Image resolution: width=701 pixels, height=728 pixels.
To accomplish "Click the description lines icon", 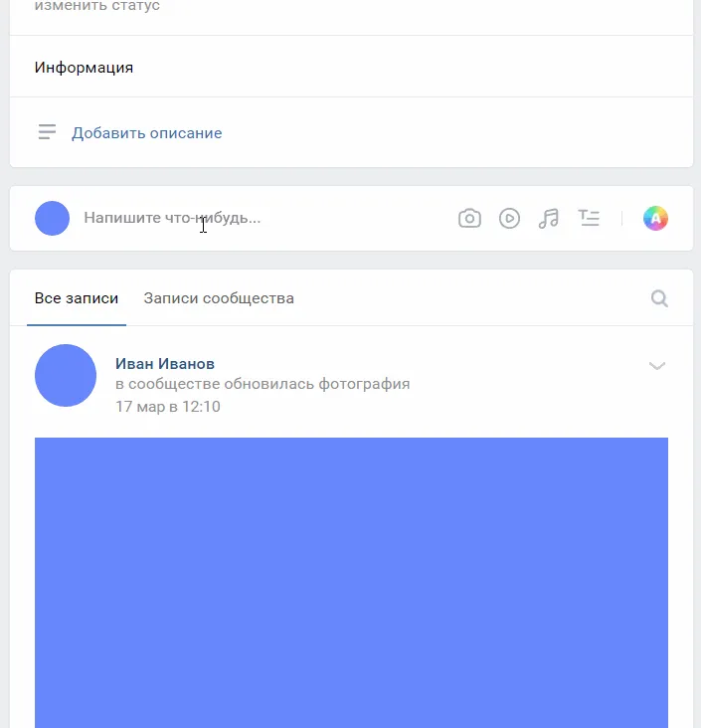I will (x=47, y=132).
